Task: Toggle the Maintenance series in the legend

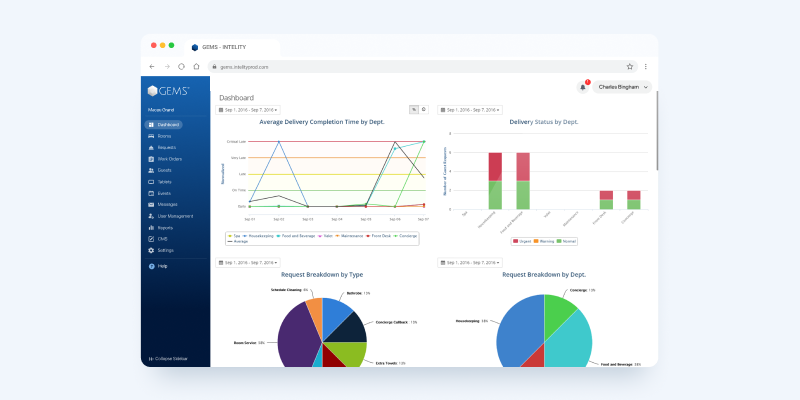Action: (x=349, y=236)
